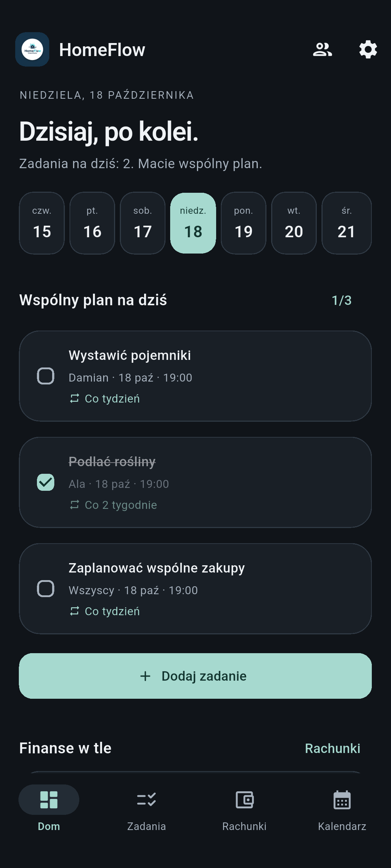Tap the repeat icon on Wystawić pojemniki
391x868 pixels.
pyautogui.click(x=75, y=399)
